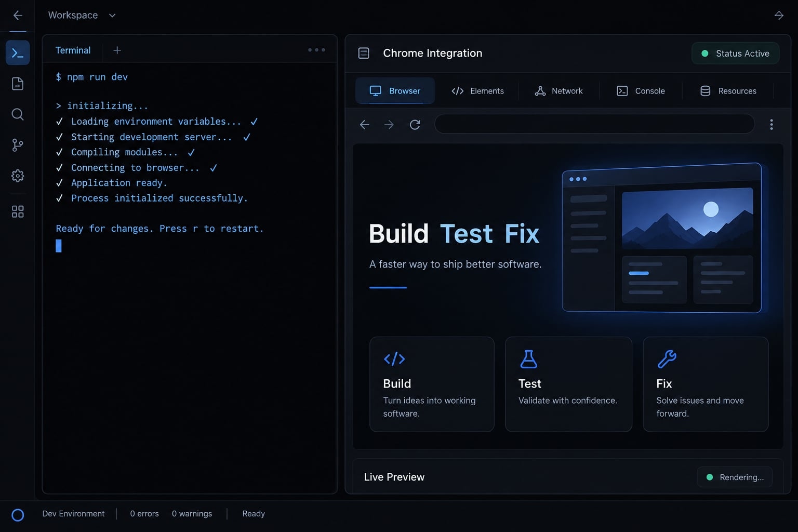
Task: Click the Status Active badge
Action: [735, 54]
